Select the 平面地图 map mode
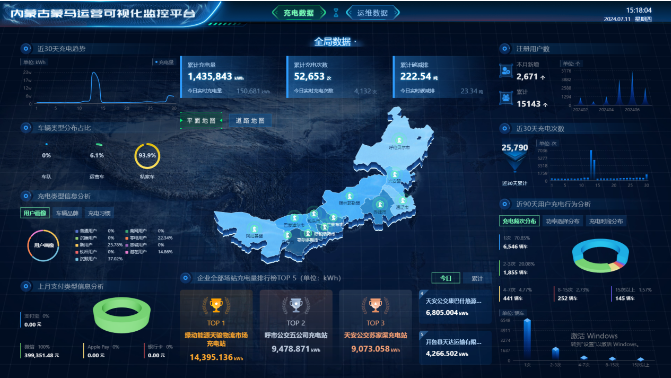 click(201, 121)
